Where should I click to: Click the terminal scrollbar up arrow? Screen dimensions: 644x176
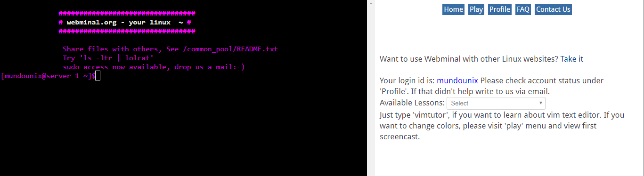[371, 3]
